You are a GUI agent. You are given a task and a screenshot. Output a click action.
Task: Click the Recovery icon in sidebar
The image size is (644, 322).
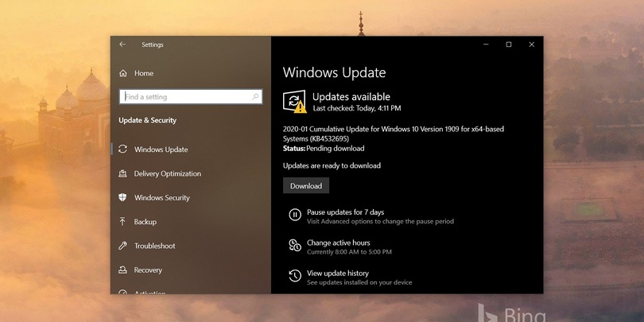122,270
